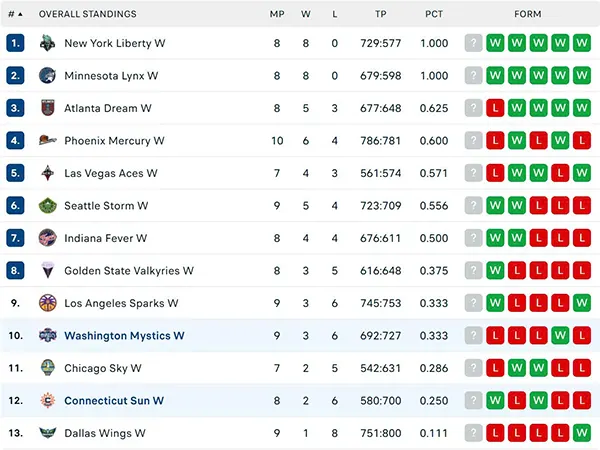
Task: Click the points total 692:727
Action: [381, 336]
